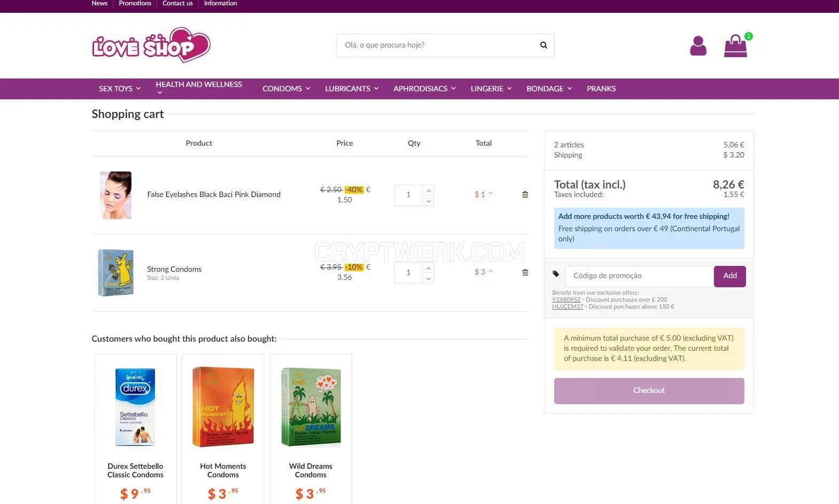Apply promo code HUJCEM37 link
Viewport: 839px width, 504px height.
click(x=568, y=306)
